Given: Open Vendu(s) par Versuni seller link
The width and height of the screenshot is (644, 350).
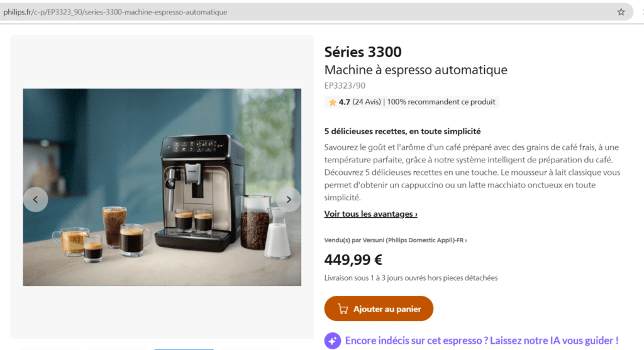Looking at the screenshot, I should click(x=395, y=240).
